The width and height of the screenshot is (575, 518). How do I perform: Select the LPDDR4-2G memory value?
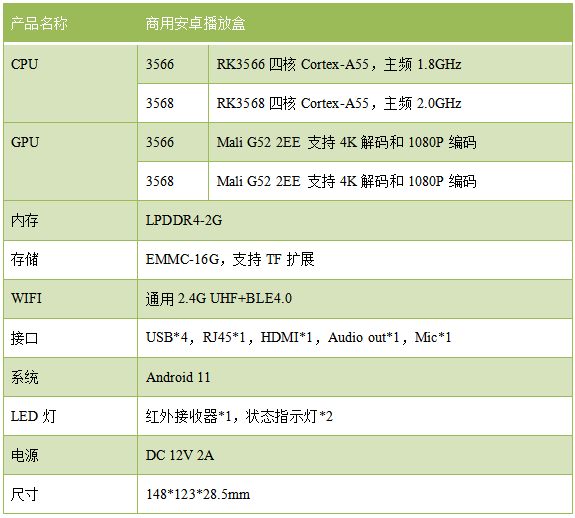click(x=184, y=220)
